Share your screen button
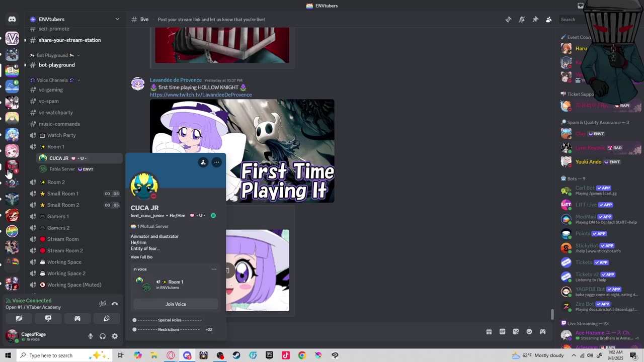The width and height of the screenshot is (644, 362). pos(48,319)
